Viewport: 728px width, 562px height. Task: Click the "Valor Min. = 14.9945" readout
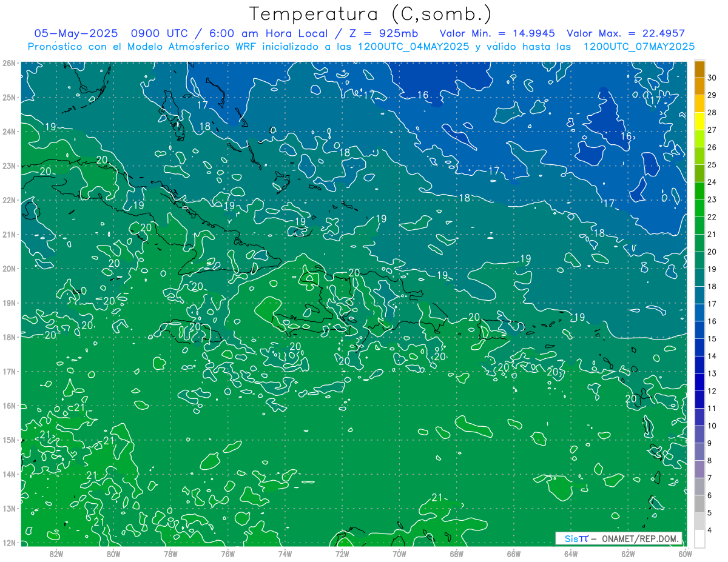pos(497,33)
